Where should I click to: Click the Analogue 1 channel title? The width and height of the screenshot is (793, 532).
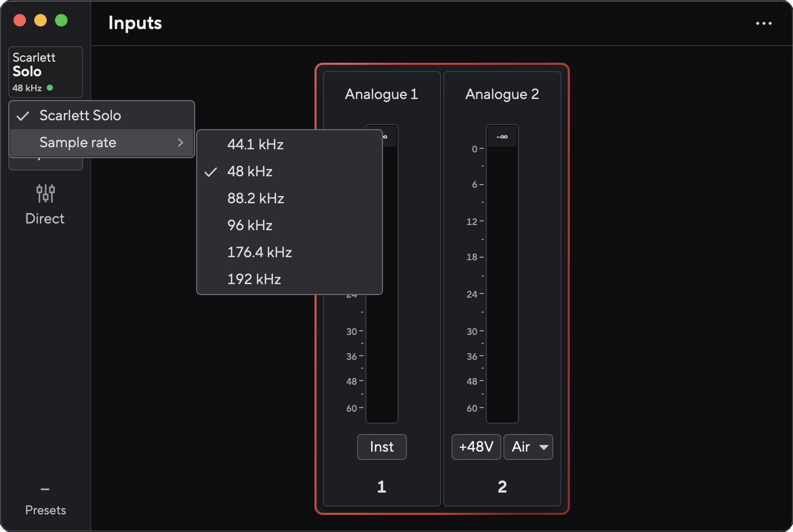[381, 94]
